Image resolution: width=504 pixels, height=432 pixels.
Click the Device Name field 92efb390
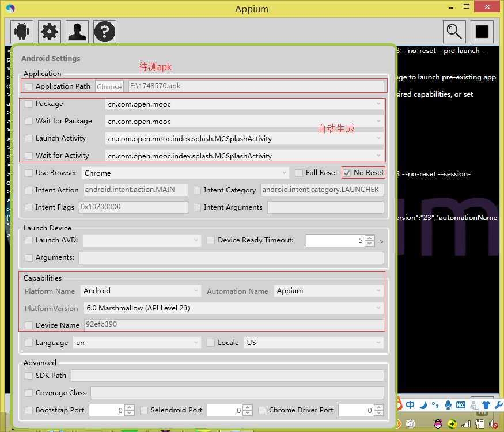(x=234, y=324)
